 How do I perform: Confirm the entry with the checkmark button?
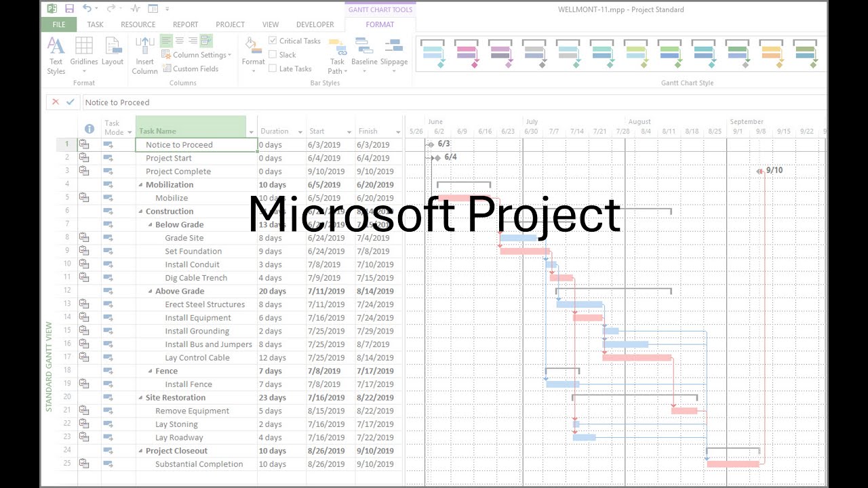coord(70,102)
